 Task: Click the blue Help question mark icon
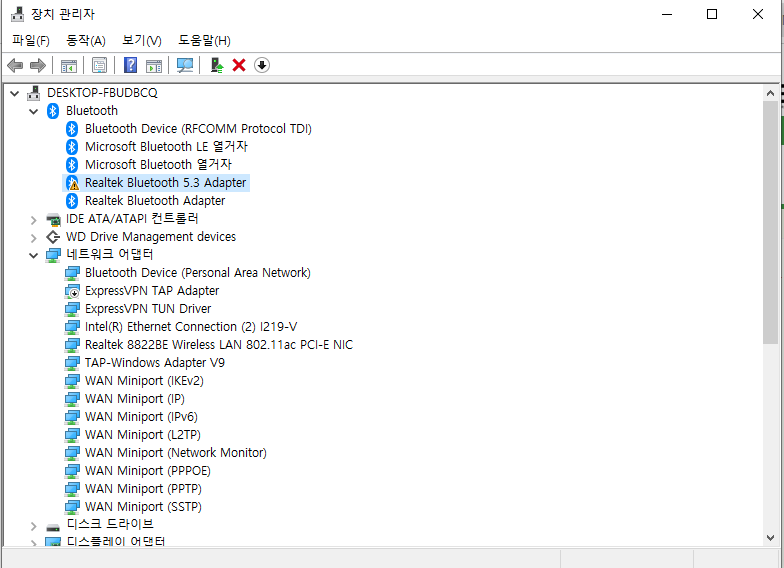[130, 65]
